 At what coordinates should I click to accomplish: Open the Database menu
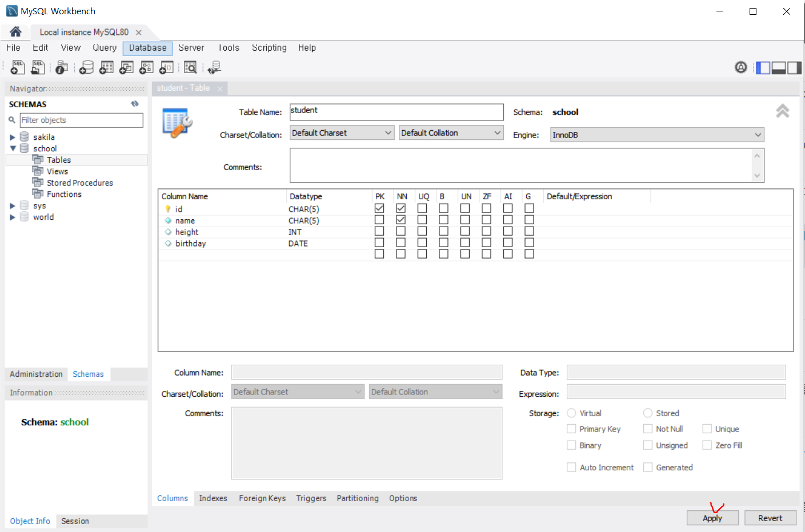coord(147,48)
